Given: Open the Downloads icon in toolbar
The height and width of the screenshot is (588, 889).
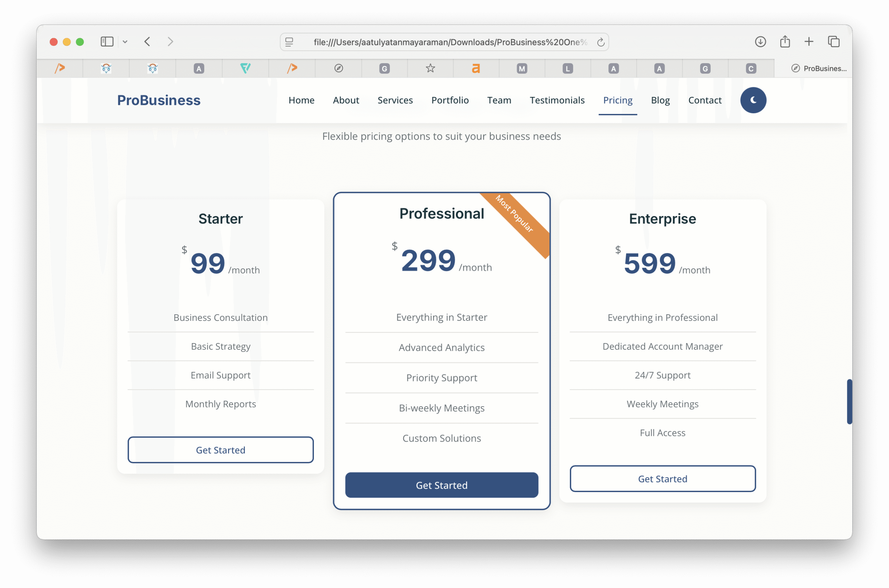Looking at the screenshot, I should click(x=760, y=42).
